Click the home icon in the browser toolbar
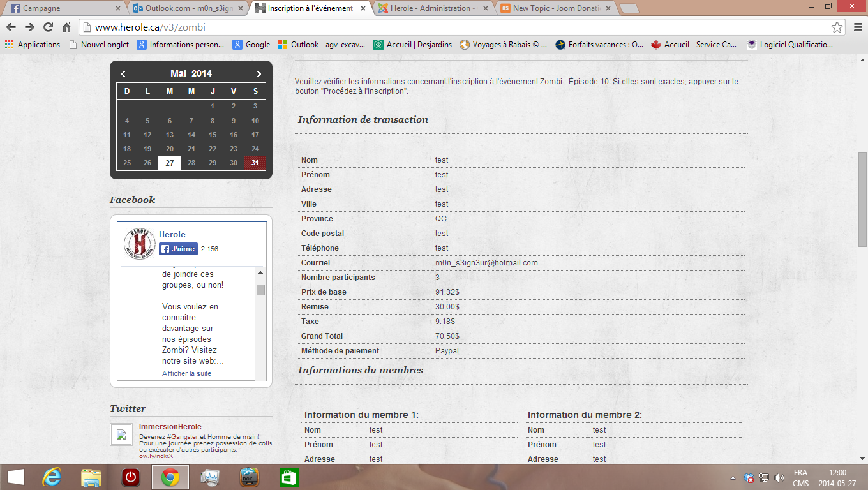This screenshot has width=868, height=490. [x=66, y=27]
